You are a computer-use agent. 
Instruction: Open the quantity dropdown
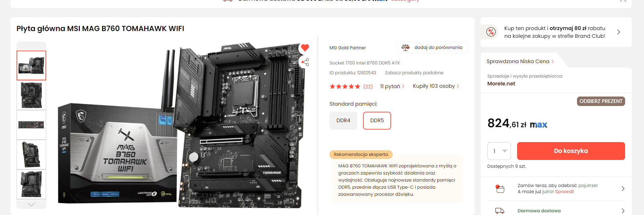[499, 151]
